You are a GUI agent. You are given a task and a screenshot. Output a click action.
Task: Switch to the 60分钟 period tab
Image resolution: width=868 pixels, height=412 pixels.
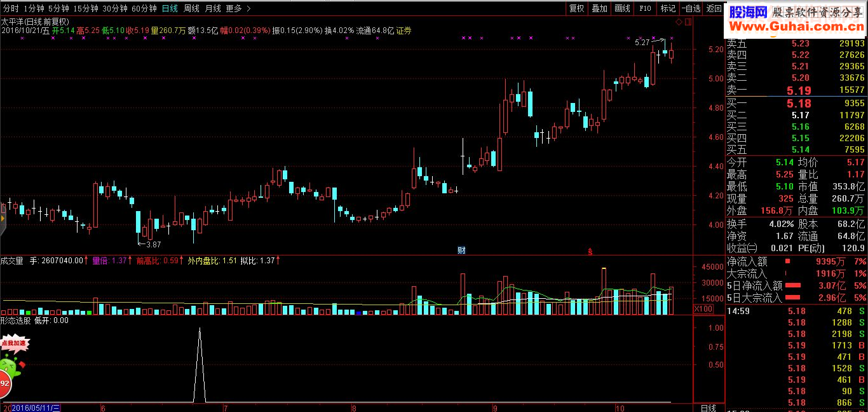pyautogui.click(x=144, y=8)
